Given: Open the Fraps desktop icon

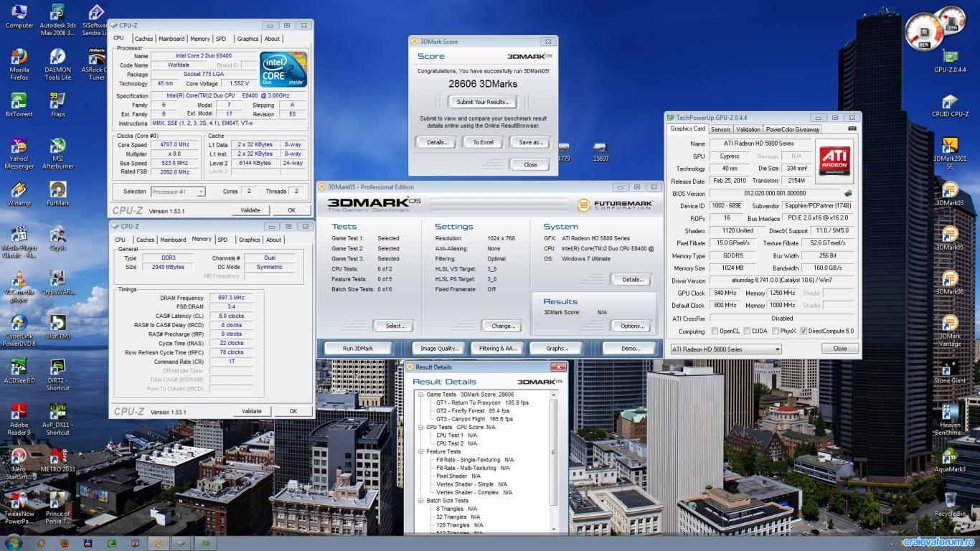Looking at the screenshot, I should click(57, 105).
